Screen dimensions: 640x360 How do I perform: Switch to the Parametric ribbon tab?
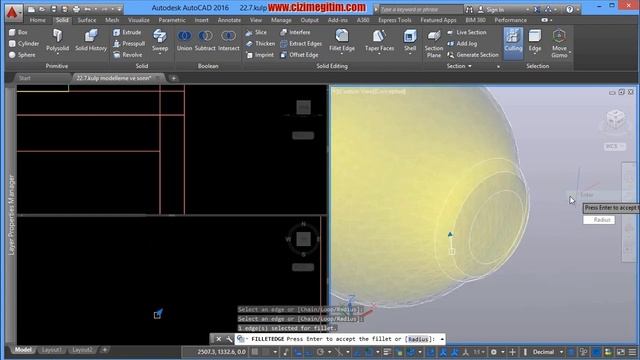pos(172,20)
